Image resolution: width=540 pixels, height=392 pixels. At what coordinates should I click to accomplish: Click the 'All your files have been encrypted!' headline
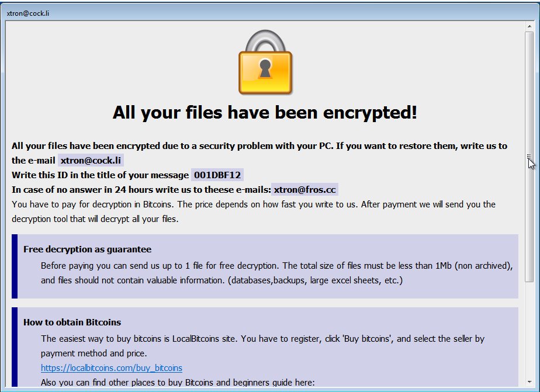coord(265,113)
